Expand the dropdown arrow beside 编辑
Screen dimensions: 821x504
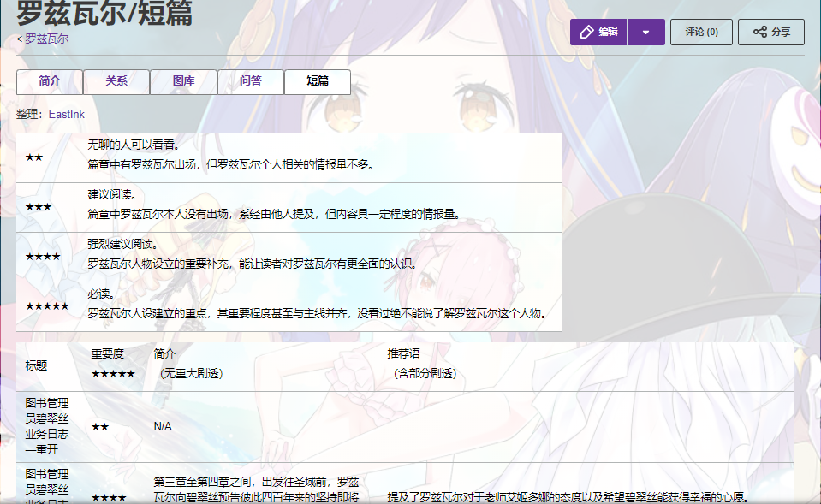click(x=646, y=32)
